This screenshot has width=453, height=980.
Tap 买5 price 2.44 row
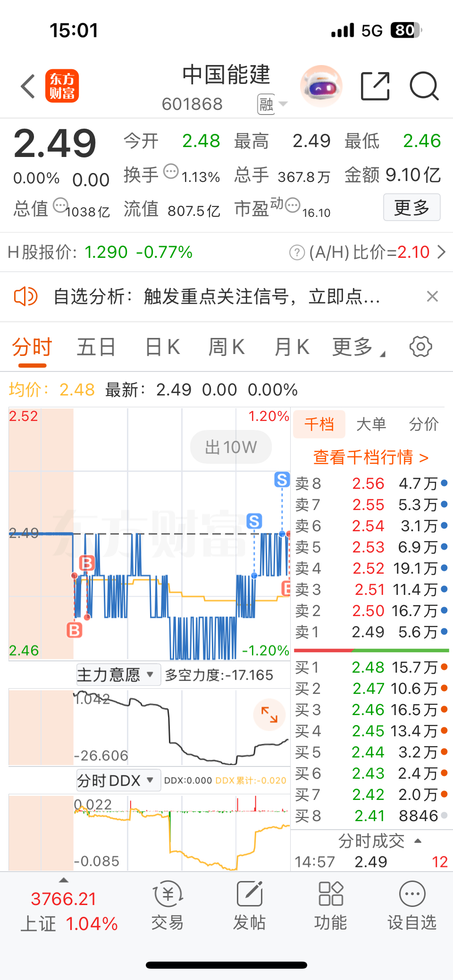click(x=371, y=752)
